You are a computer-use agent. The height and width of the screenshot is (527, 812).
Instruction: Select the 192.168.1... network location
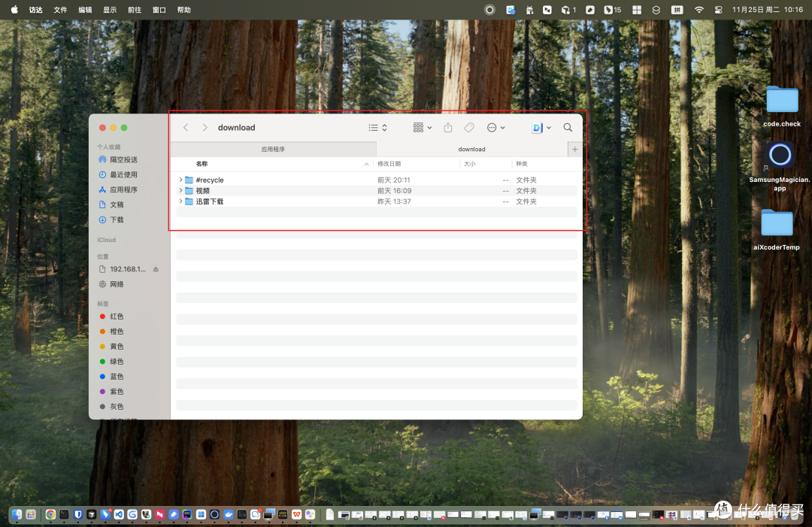coord(123,269)
